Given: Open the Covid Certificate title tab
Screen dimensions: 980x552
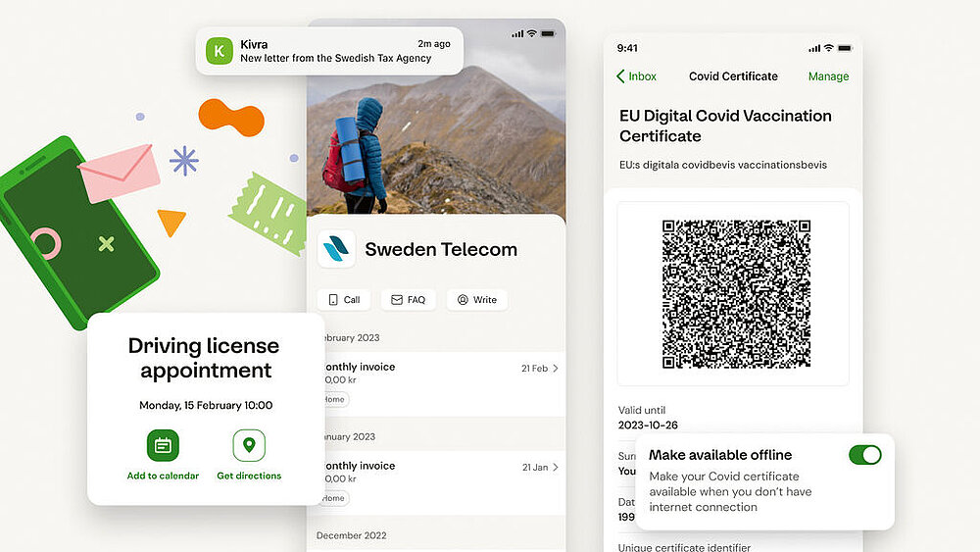Looking at the screenshot, I should (x=733, y=76).
